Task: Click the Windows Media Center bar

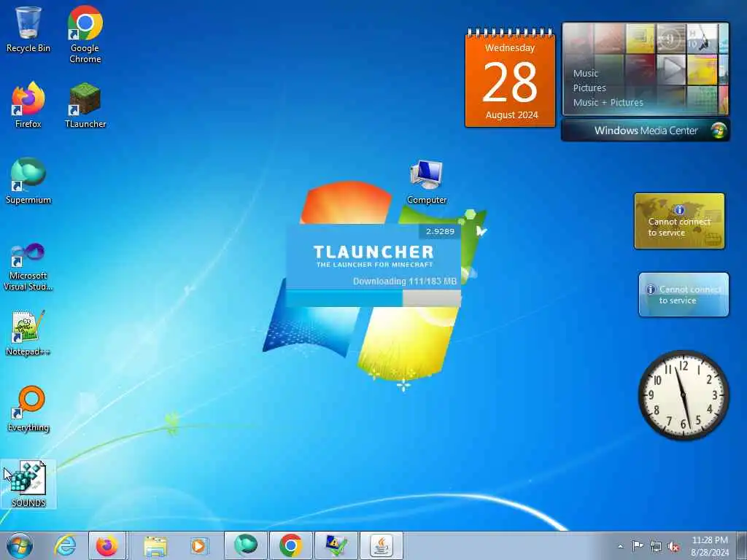Action: pyautogui.click(x=646, y=131)
